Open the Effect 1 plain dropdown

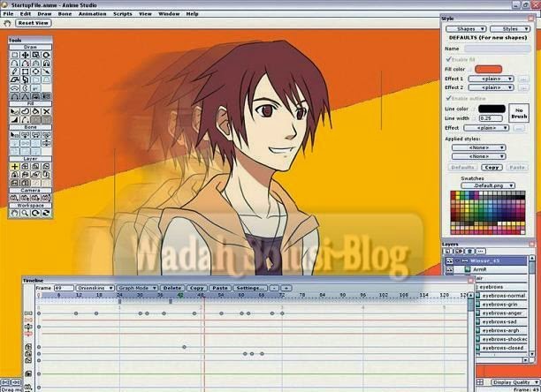[491, 79]
